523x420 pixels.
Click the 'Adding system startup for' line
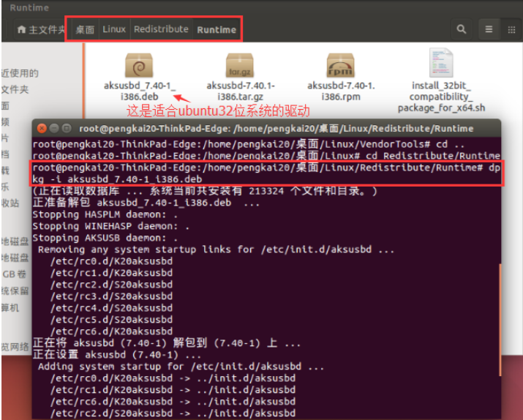[181, 367]
